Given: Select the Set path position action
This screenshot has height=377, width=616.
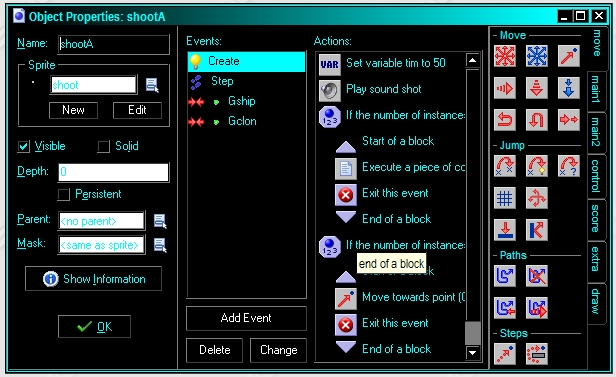Looking at the screenshot, I should tap(505, 308).
